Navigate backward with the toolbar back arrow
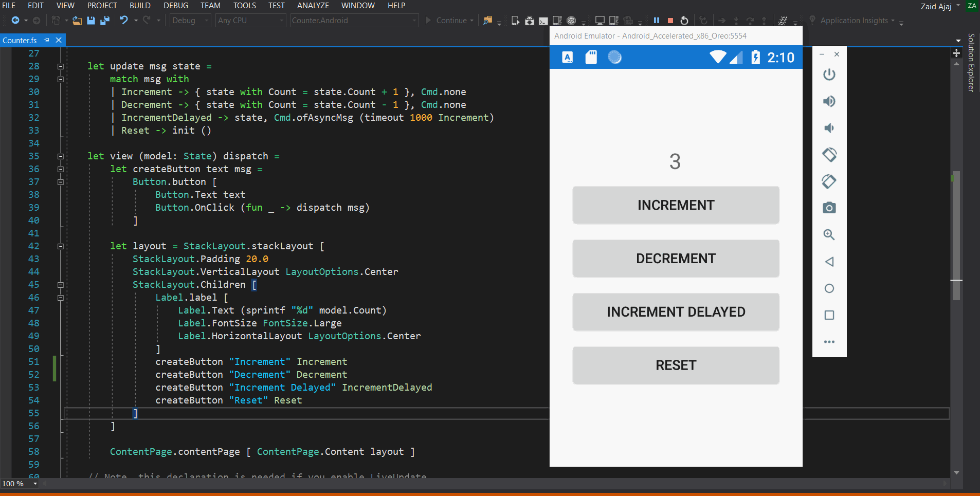Image resolution: width=980 pixels, height=496 pixels. point(15,21)
